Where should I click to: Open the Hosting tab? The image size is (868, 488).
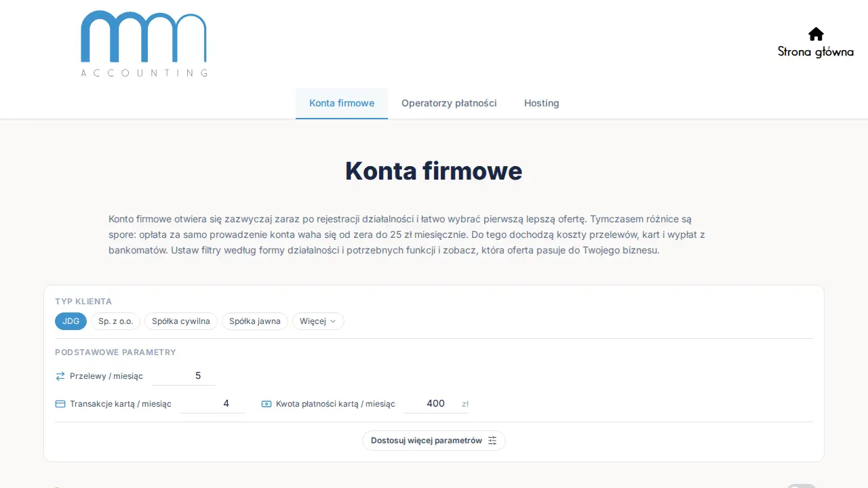(542, 103)
